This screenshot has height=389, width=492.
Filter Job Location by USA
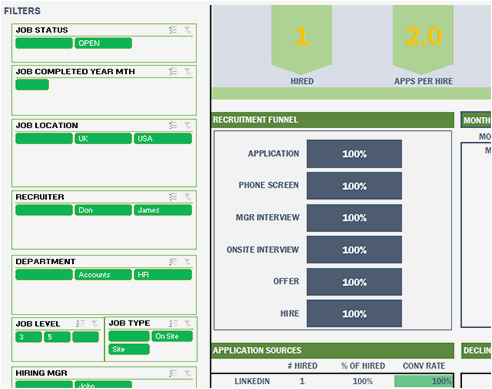pyautogui.click(x=163, y=139)
